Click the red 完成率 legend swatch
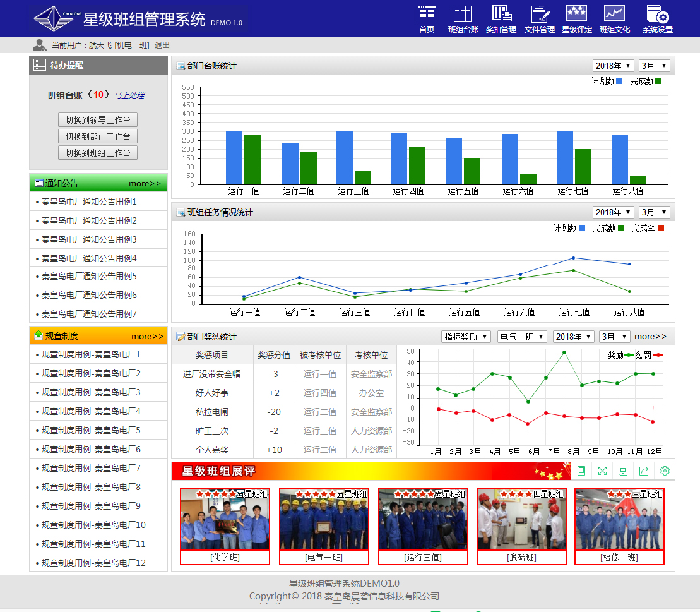Screen dimensions: 700x612 (x=661, y=228)
